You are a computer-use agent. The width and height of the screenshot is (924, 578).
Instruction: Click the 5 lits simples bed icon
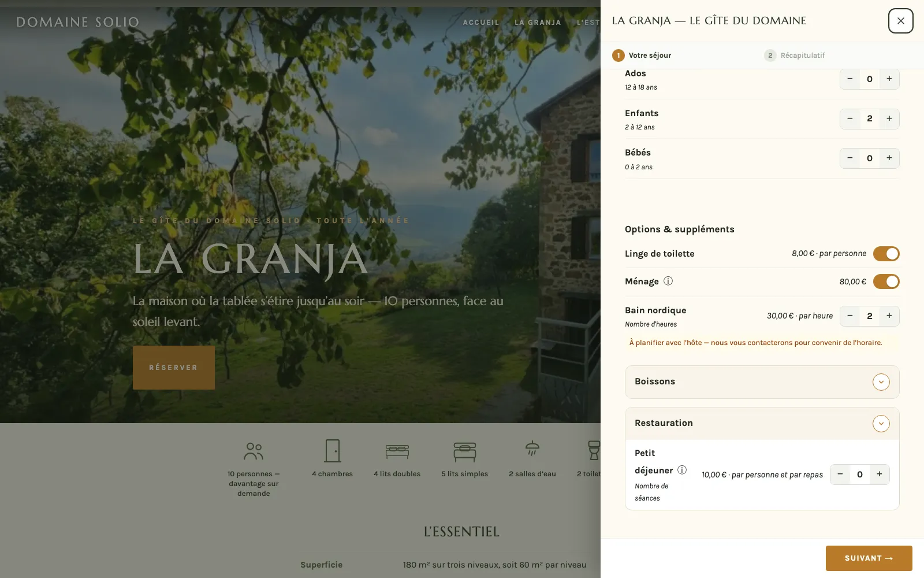tap(465, 452)
